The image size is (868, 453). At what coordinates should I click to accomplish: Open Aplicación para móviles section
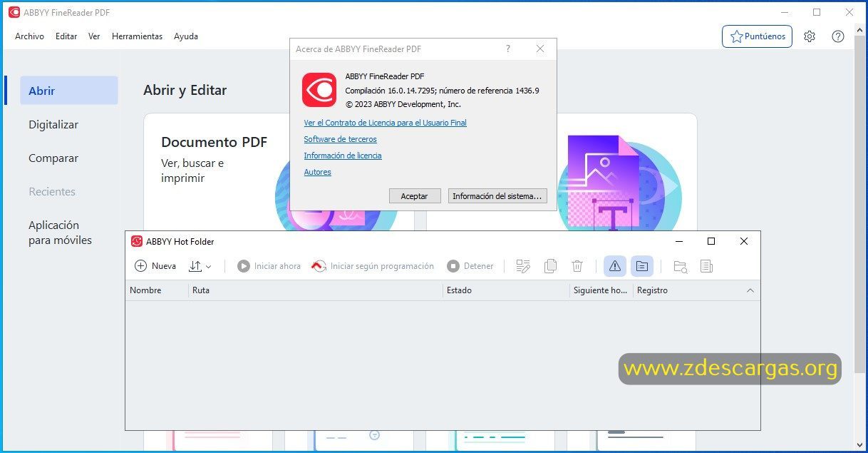tap(60, 233)
